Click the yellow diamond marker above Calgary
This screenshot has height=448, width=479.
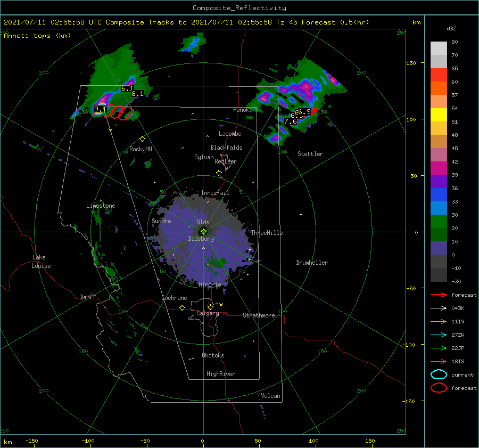(x=210, y=307)
